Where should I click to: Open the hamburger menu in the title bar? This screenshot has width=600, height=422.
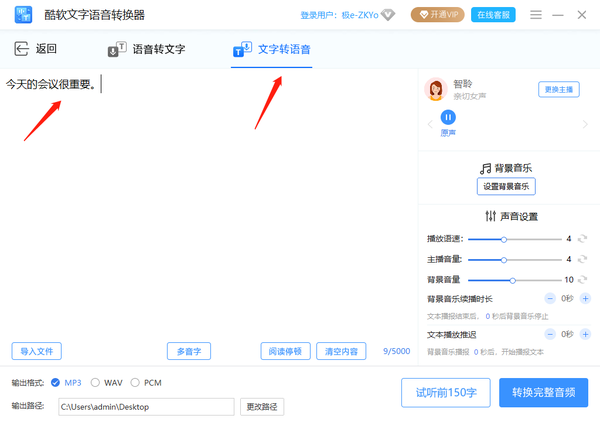[536, 15]
